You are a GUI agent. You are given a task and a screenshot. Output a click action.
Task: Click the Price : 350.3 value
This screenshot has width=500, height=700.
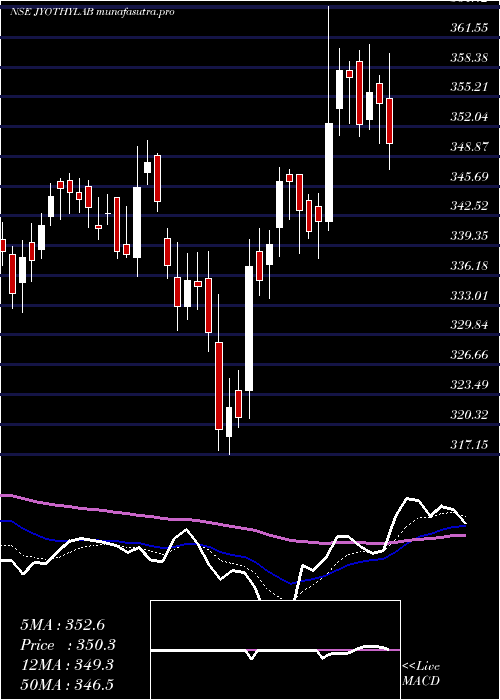pos(68,645)
